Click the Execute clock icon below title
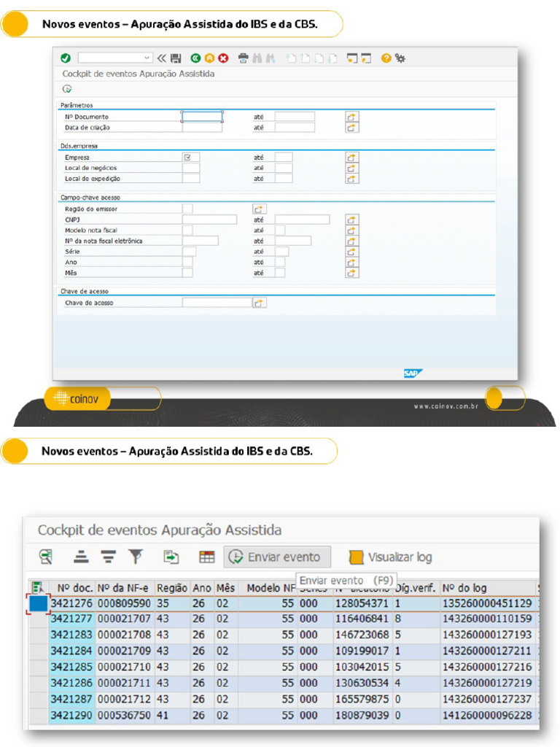Viewport: 560px width, 747px height. 67,88
